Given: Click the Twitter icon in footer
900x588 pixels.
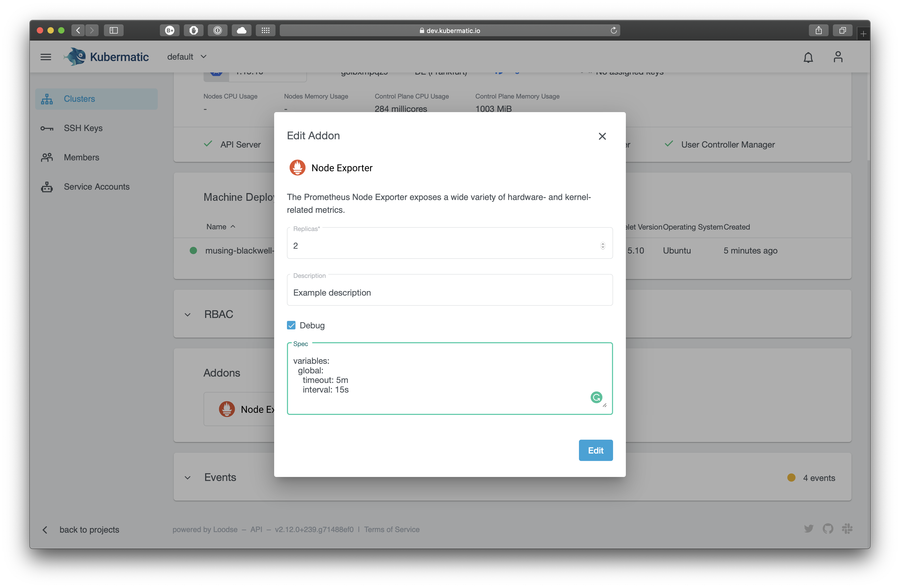Looking at the screenshot, I should 809,529.
